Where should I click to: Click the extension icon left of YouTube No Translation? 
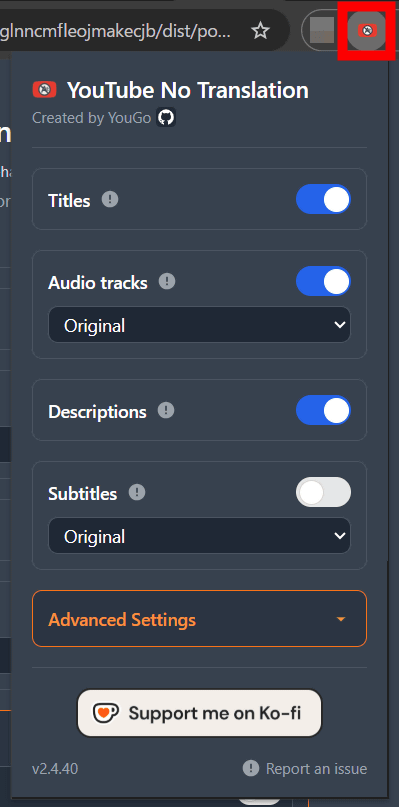pos(321,31)
